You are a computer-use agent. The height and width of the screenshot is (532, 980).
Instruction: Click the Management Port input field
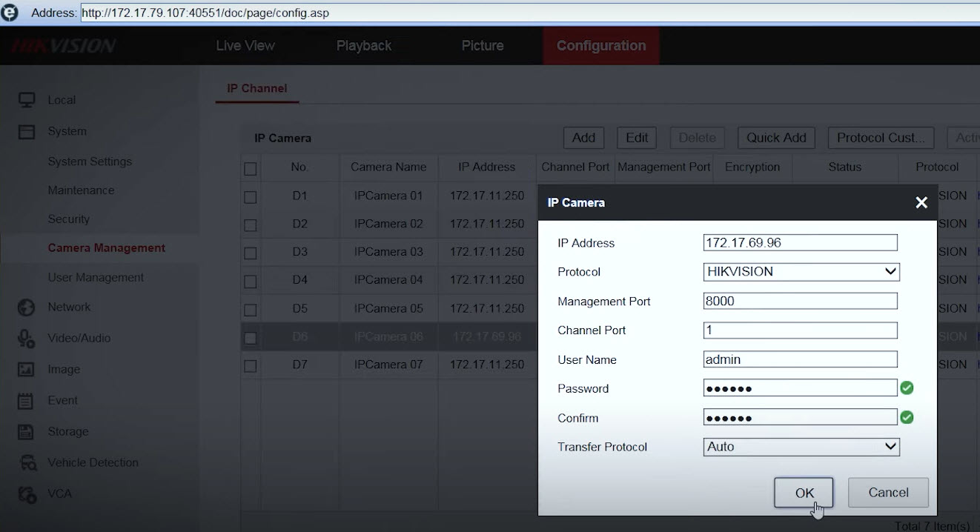800,302
